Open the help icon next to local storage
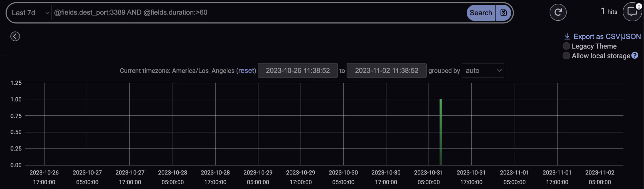The image size is (644, 189). click(635, 55)
